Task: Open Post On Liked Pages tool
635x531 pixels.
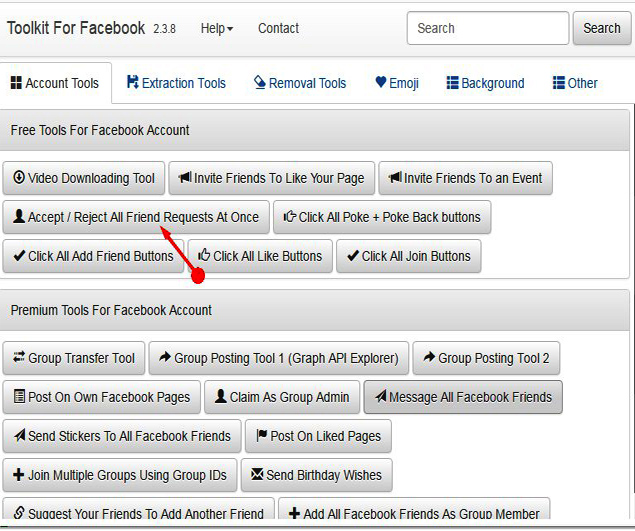Action: click(x=318, y=436)
